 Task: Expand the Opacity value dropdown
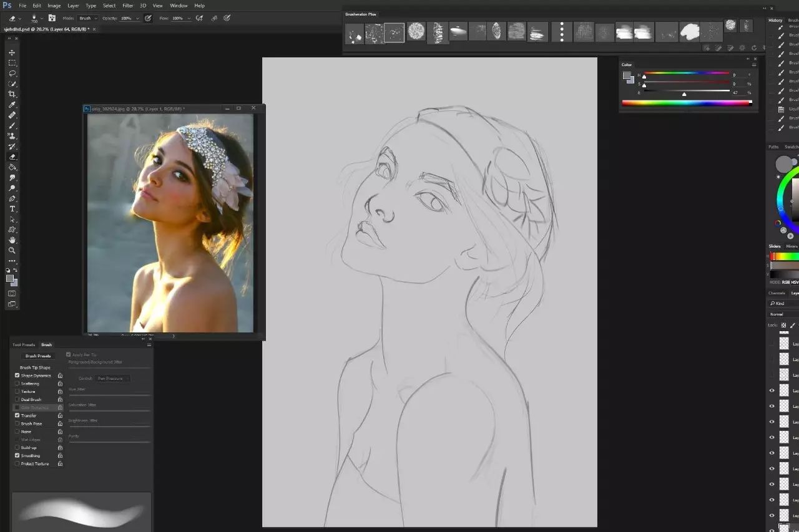(137, 19)
